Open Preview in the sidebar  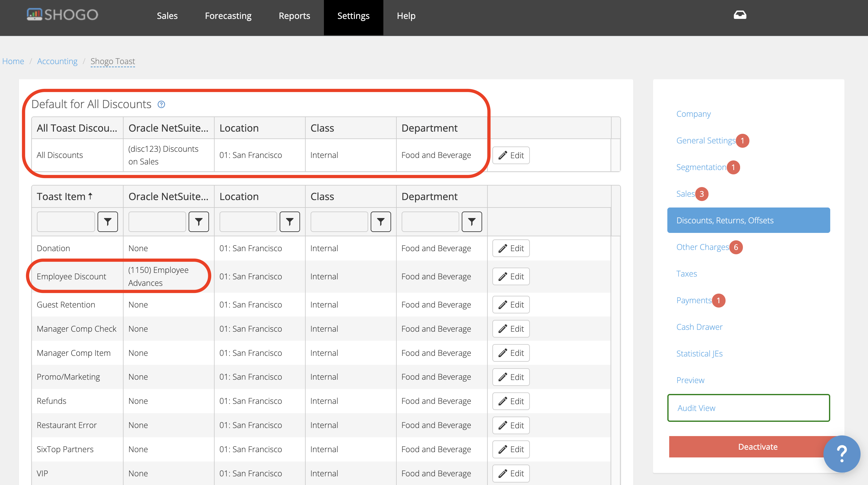(x=690, y=380)
